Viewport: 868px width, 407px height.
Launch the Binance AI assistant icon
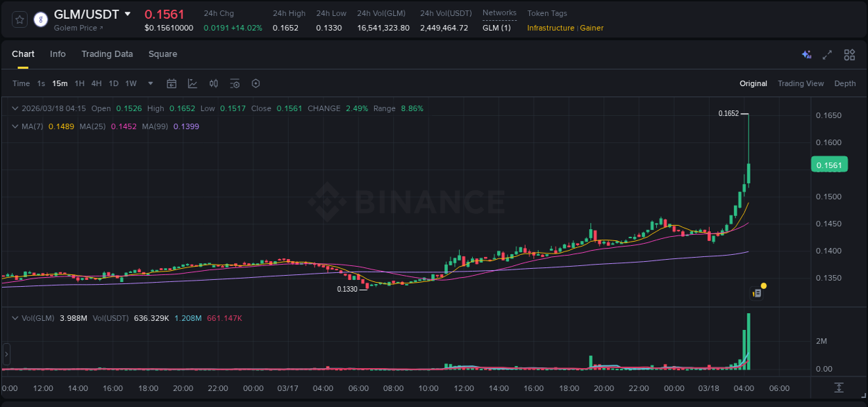click(x=806, y=54)
